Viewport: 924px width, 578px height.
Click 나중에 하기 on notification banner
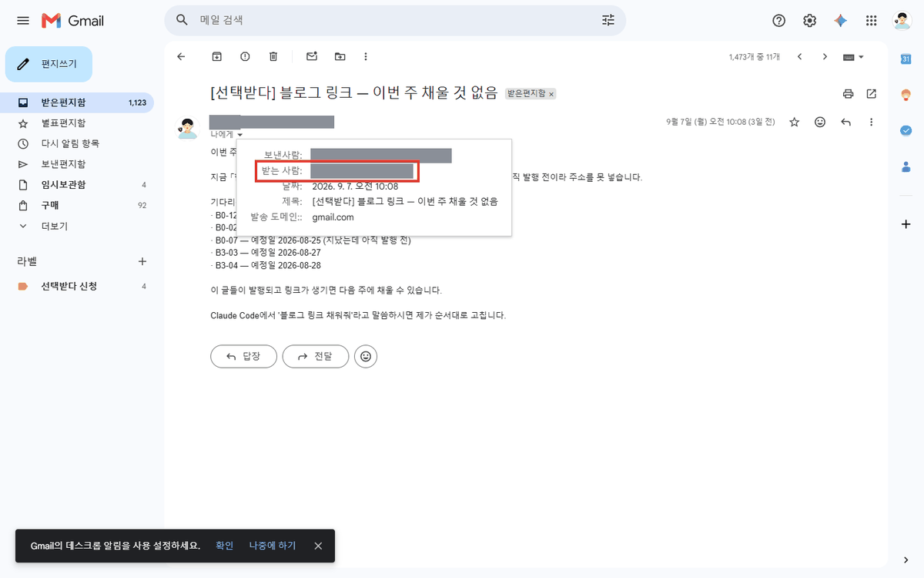point(273,546)
